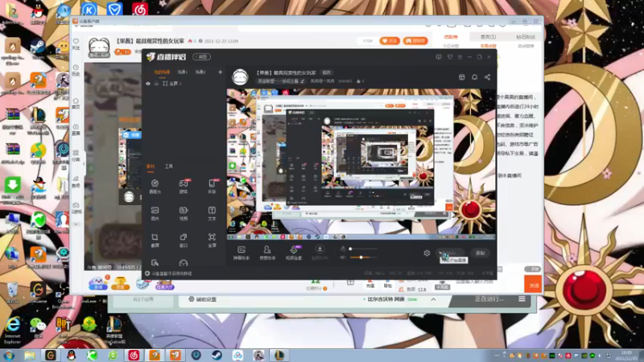Viewport: 644px width, 362px height.
Task: Click the back pill button beside the companion logo
Action: [202, 56]
